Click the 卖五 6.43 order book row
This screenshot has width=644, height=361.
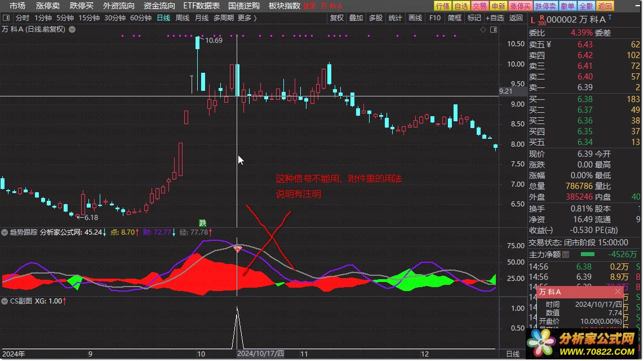[584, 45]
